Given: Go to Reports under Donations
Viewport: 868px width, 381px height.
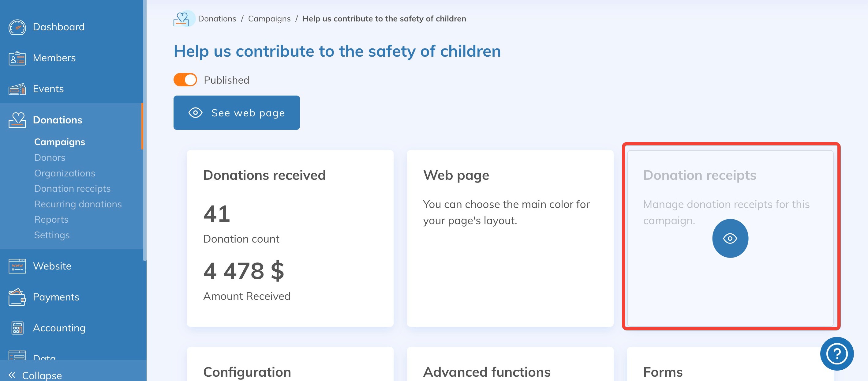Looking at the screenshot, I should tap(51, 220).
